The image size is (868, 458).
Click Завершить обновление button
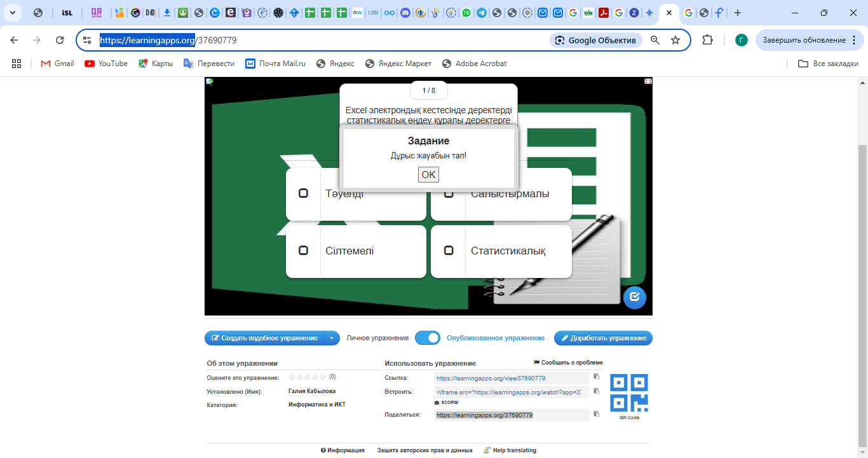click(804, 40)
